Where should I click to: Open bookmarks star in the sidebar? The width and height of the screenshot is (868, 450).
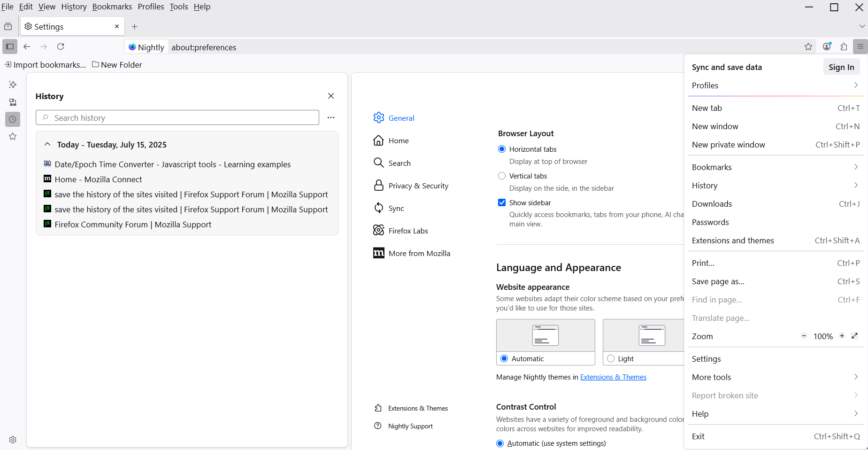(x=13, y=137)
